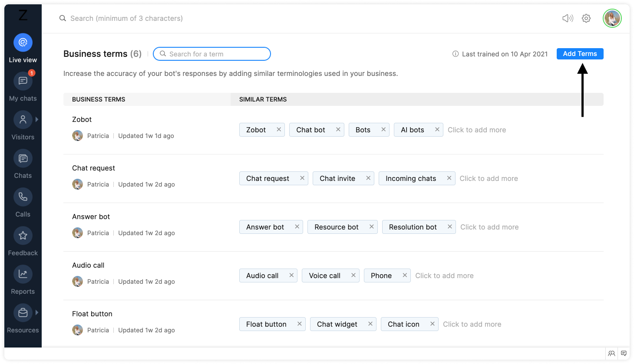Click the sound speaker icon
This screenshot has height=364, width=634.
pos(568,18)
